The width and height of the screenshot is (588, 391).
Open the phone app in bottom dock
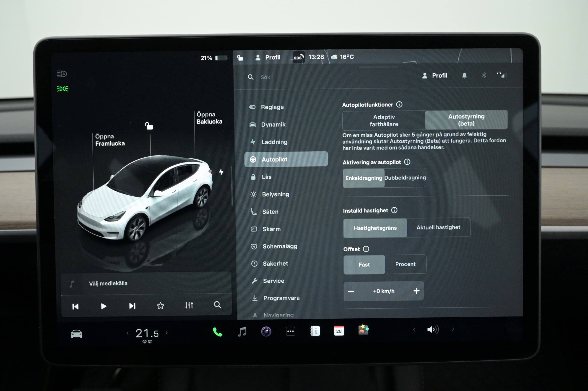point(217,332)
